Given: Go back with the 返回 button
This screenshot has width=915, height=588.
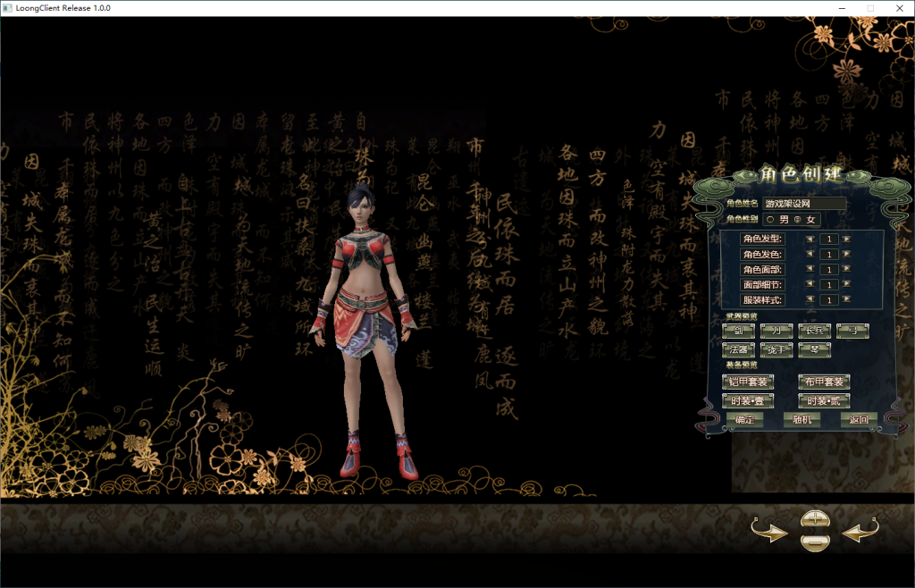Looking at the screenshot, I should coord(859,419).
